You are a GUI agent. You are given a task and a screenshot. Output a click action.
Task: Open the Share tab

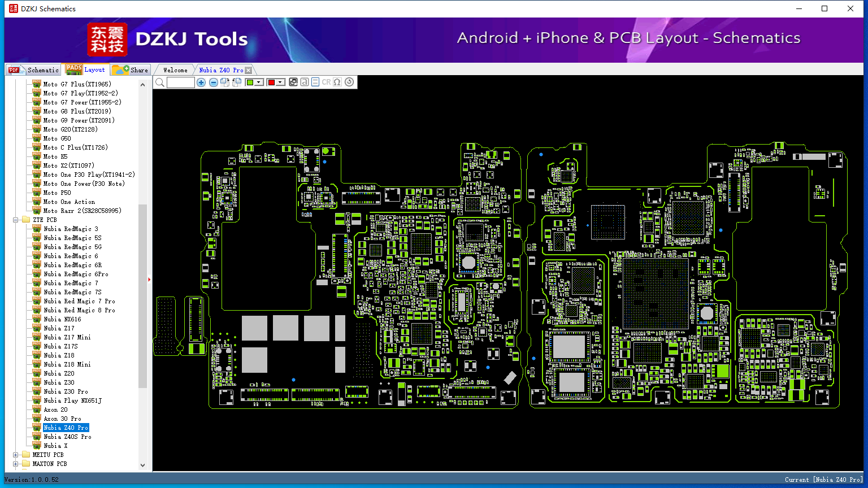point(130,70)
